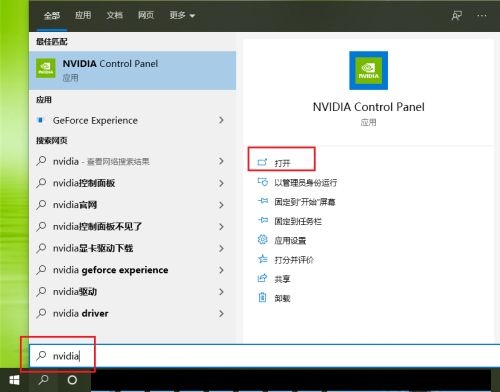Click large NVIDIA Control Panel tile icon

click(x=368, y=70)
